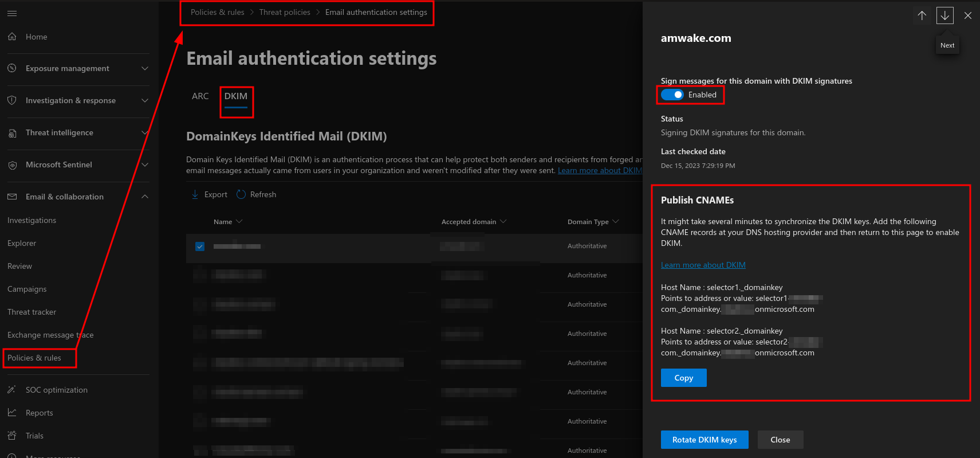
Task: Click the SOC optimization wand icon
Action: tap(12, 390)
